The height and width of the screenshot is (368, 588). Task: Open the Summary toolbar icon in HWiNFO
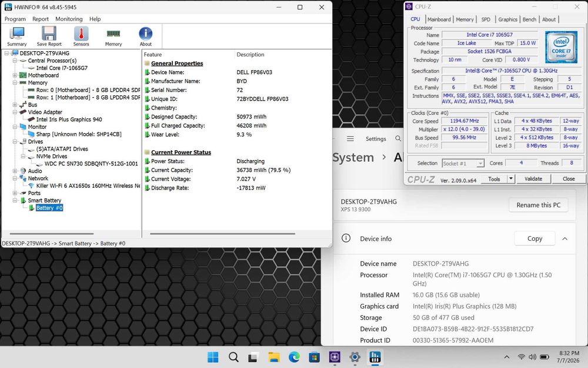17,36
